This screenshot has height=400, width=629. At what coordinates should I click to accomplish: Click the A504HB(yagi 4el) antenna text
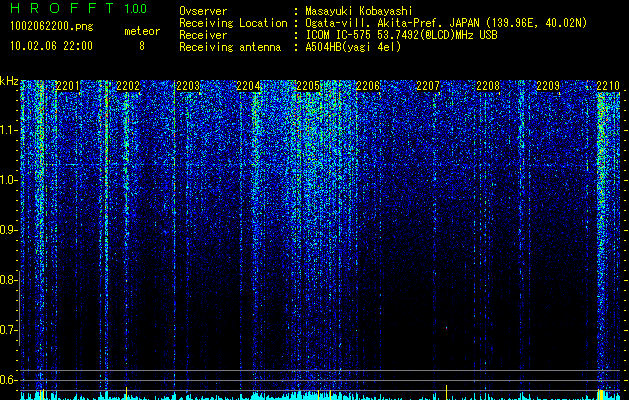353,47
